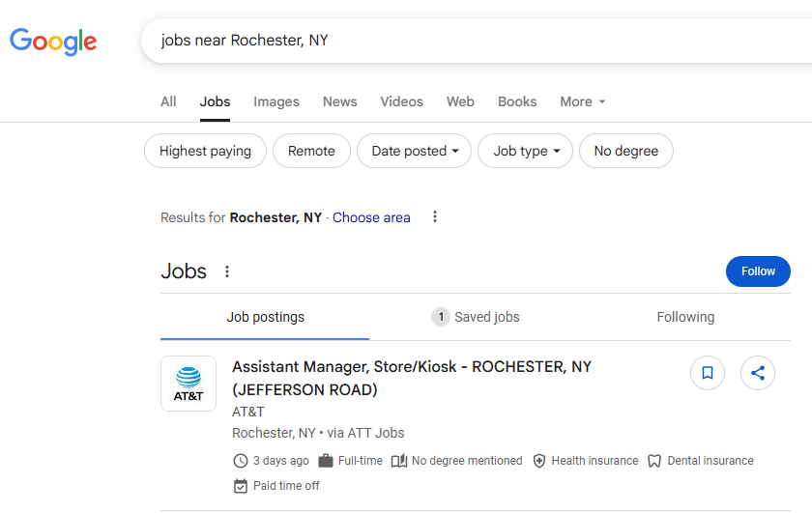The image size is (812, 513).
Task: Save the AT&T Assistant Manager job with bookmark icon
Action: click(708, 373)
